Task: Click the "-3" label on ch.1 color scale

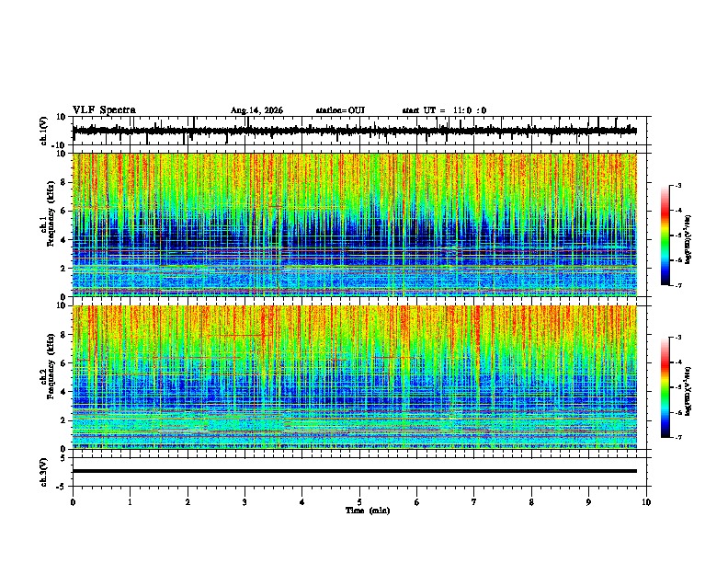Action: tap(677, 186)
